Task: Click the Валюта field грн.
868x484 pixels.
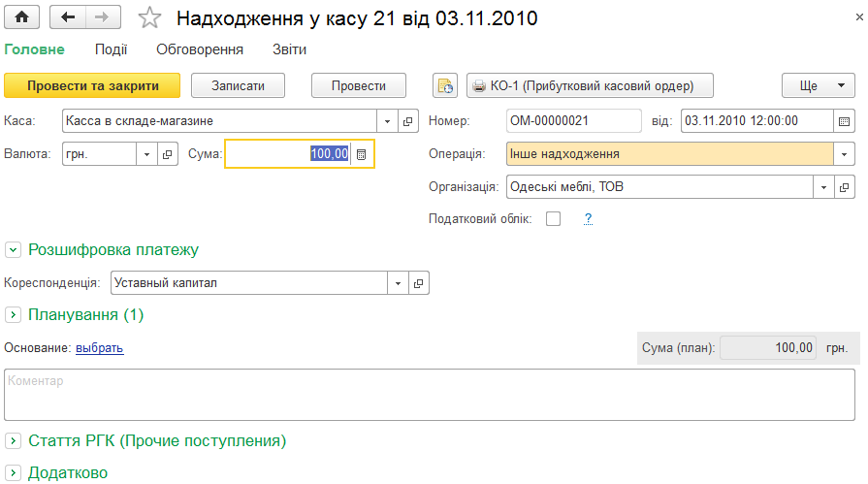Action: (100, 154)
